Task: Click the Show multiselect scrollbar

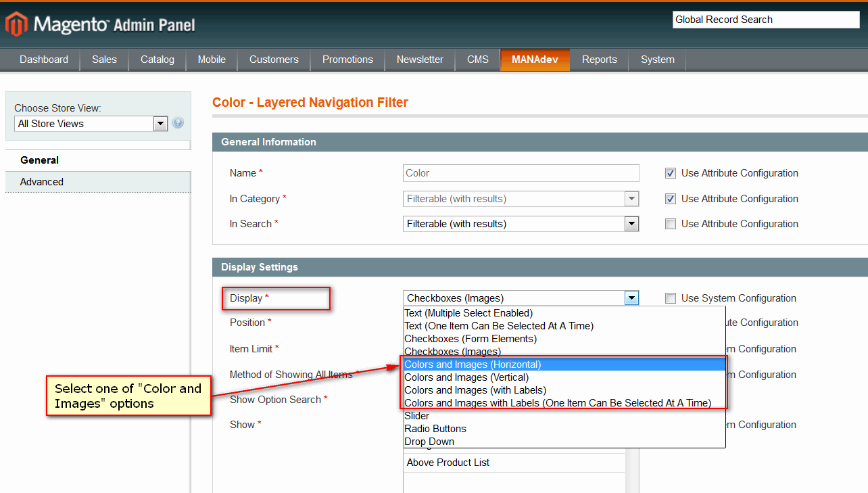Action: pyautogui.click(x=633, y=470)
